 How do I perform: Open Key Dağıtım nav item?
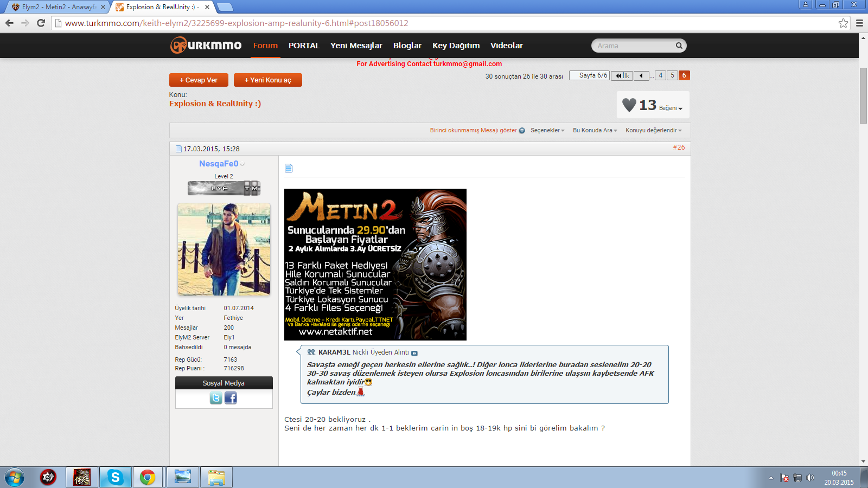point(456,46)
